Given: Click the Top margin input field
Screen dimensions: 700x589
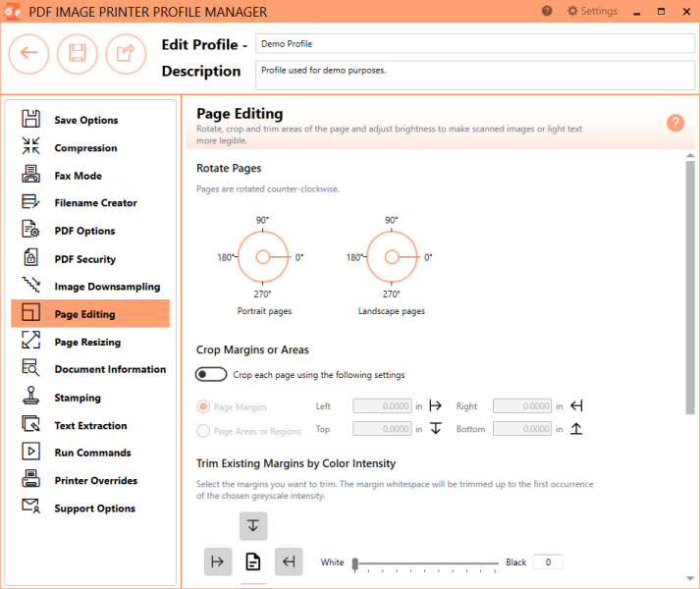Looking at the screenshot, I should tap(382, 429).
